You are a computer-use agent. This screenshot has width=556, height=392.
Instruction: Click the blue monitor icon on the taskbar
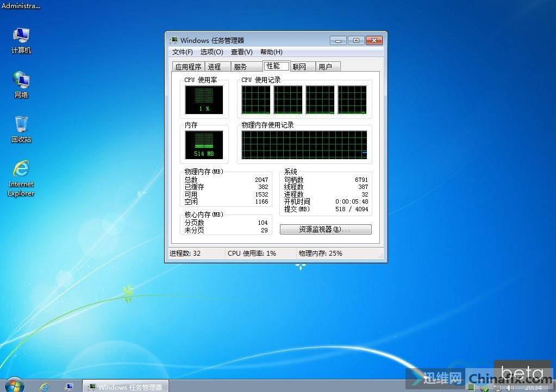tap(70, 387)
